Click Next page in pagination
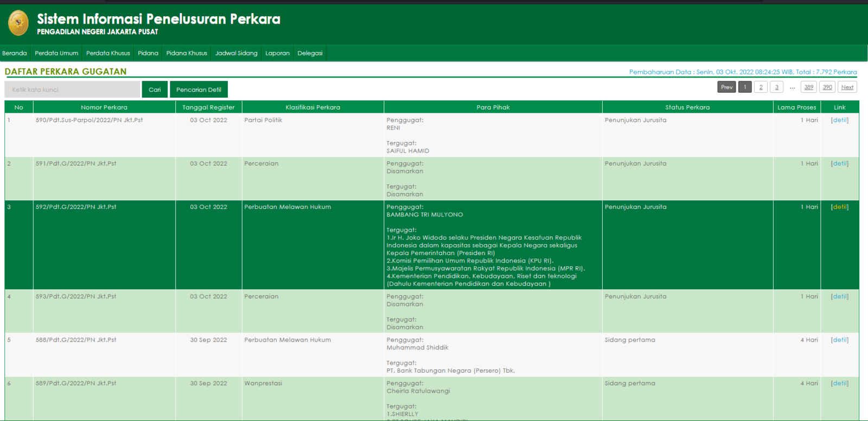This screenshot has height=421, width=868. click(847, 87)
